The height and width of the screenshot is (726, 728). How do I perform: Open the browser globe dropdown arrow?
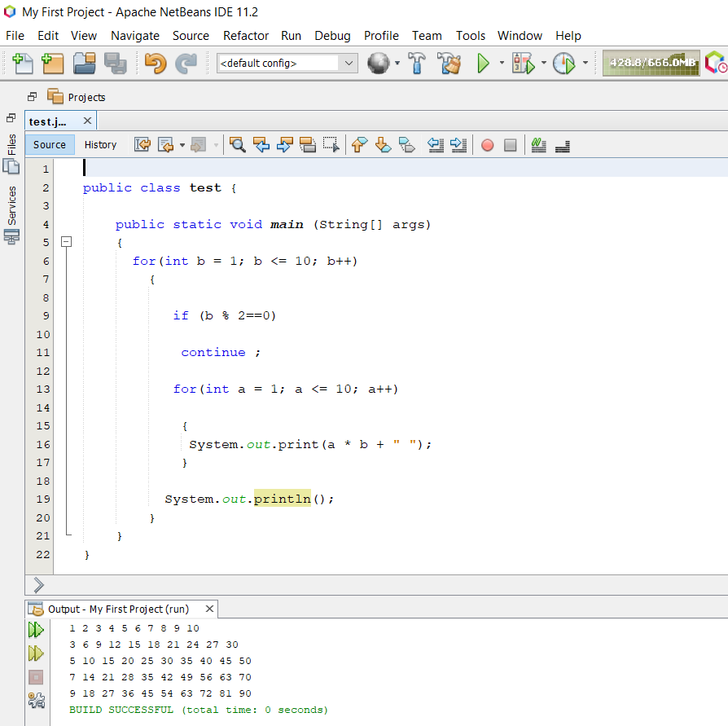[397, 63]
